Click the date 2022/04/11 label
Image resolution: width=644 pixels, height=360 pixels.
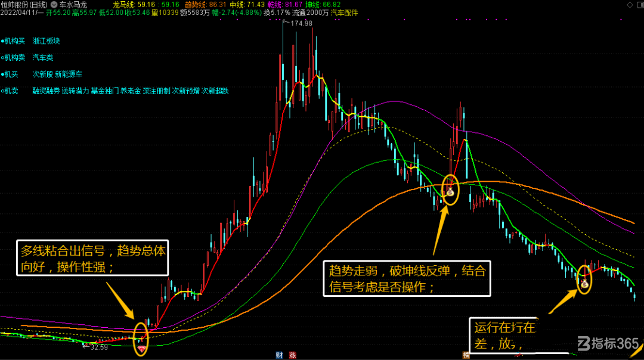(22, 13)
